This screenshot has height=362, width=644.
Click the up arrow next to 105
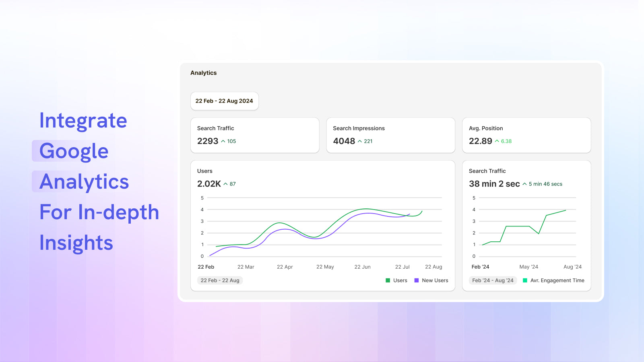point(223,141)
